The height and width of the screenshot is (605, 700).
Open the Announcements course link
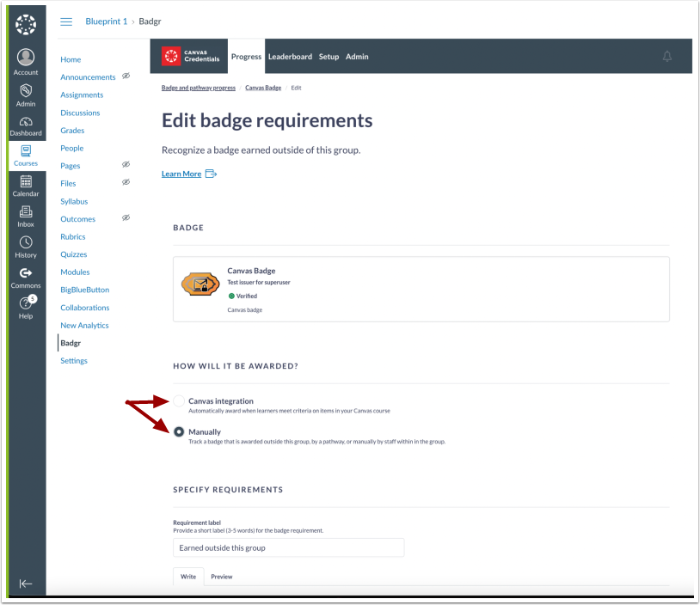[x=88, y=77]
